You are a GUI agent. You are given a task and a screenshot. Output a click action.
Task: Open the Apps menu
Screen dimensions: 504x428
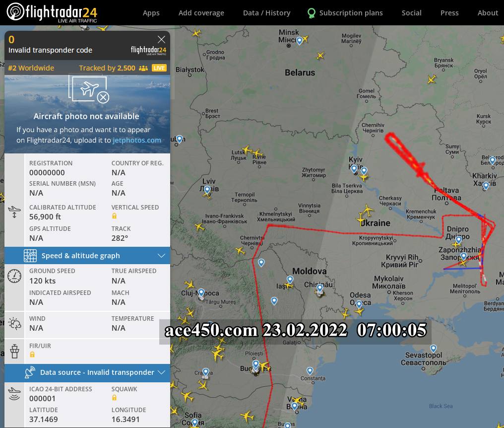(151, 13)
